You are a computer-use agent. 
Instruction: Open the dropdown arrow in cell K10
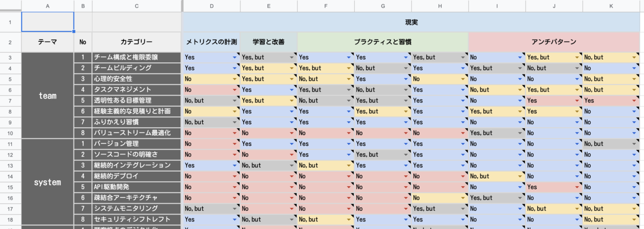[x=634, y=132]
